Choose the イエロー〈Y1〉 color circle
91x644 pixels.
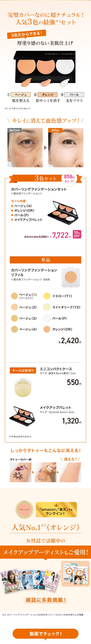coord(47,296)
